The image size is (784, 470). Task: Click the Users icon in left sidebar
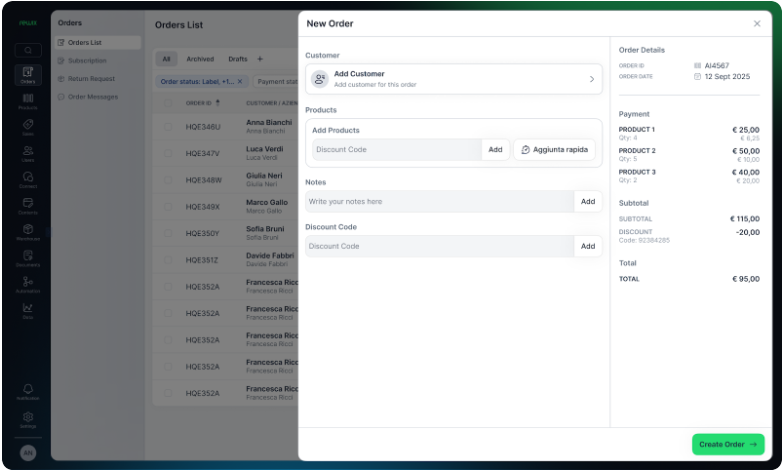click(28, 153)
